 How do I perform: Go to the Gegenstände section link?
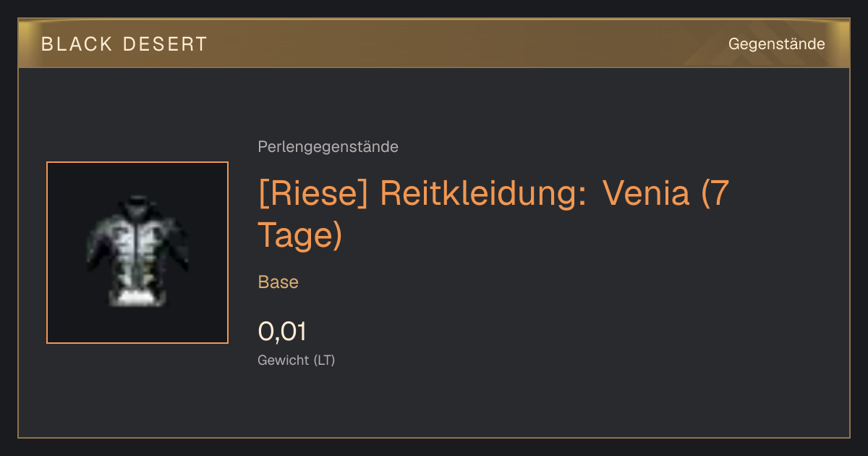pyautogui.click(x=776, y=44)
